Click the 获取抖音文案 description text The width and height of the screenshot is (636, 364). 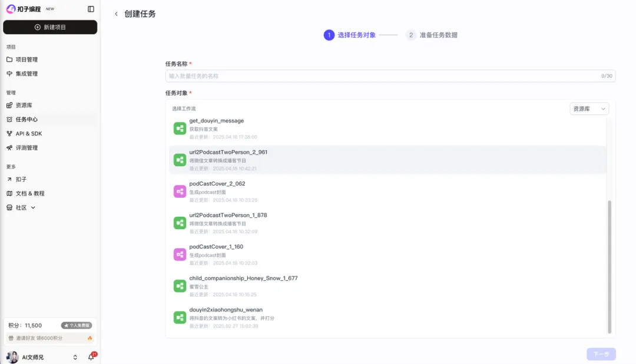coord(204,129)
